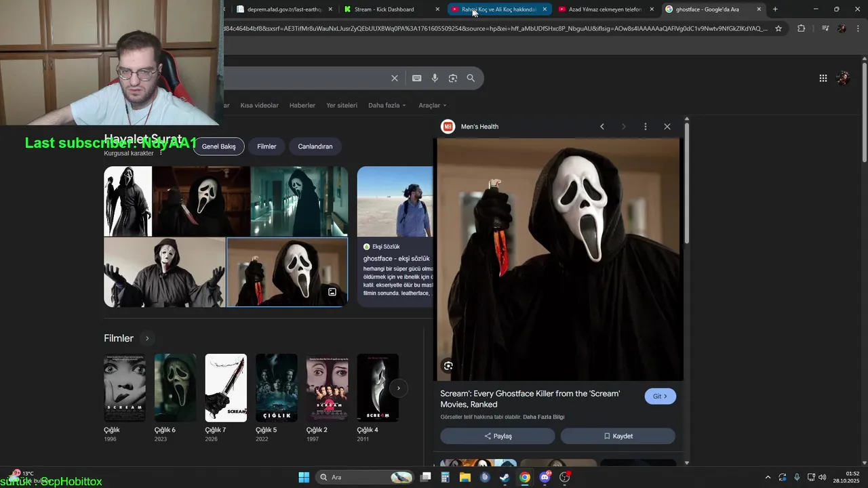Viewport: 868px width, 488px height.
Task: Expand the Araçlar dropdown
Action: tap(433, 105)
